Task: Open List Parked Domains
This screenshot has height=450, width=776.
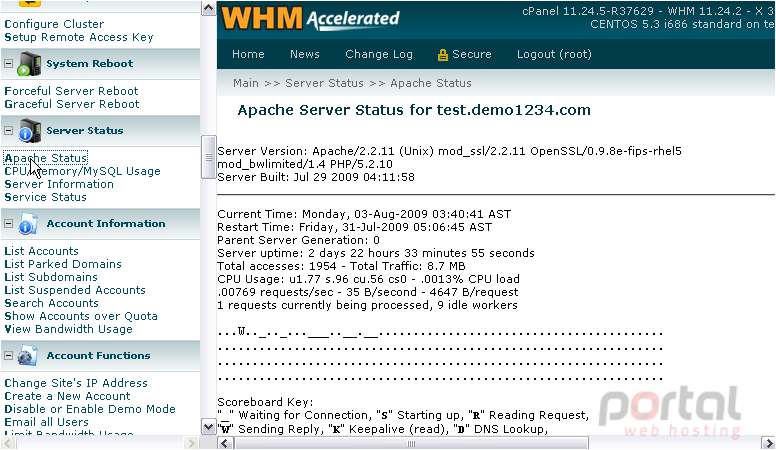Action: tap(63, 264)
